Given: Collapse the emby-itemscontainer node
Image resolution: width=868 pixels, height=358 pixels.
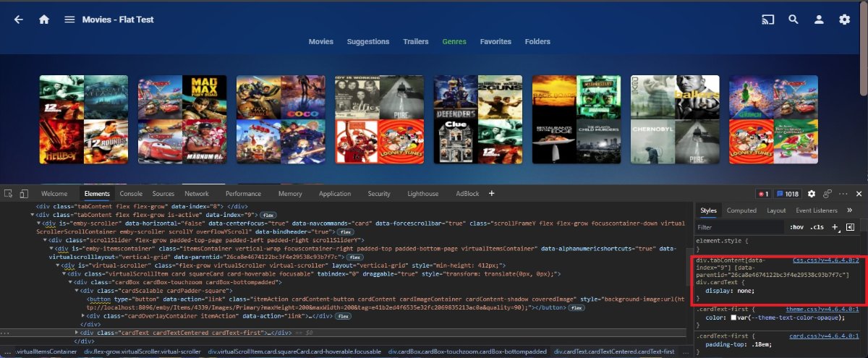Looking at the screenshot, I should [x=52, y=249].
